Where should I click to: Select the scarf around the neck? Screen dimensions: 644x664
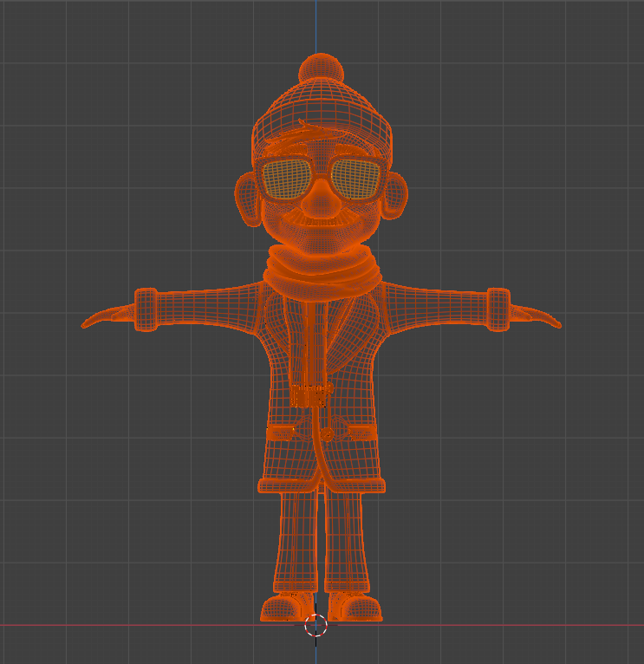click(x=322, y=273)
